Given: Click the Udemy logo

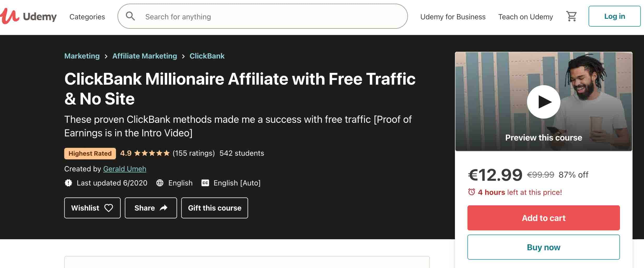Looking at the screenshot, I should click(x=29, y=16).
